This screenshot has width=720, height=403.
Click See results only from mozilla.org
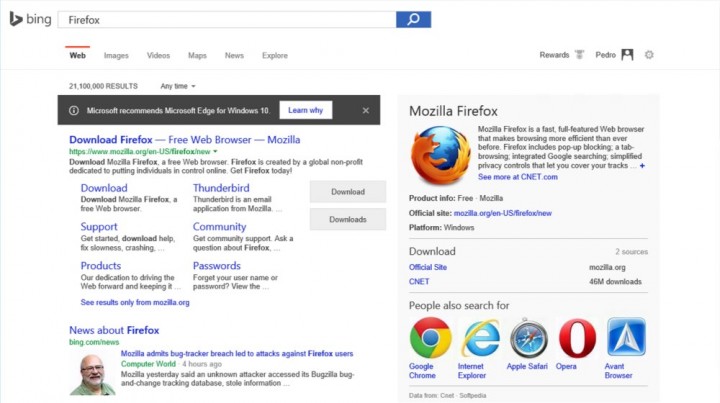coord(135,302)
